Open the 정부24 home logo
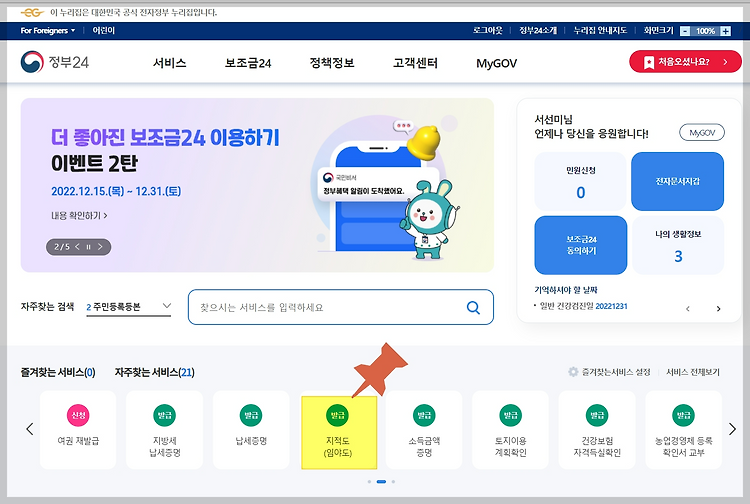Viewport: 750px width, 504px height. (x=55, y=62)
